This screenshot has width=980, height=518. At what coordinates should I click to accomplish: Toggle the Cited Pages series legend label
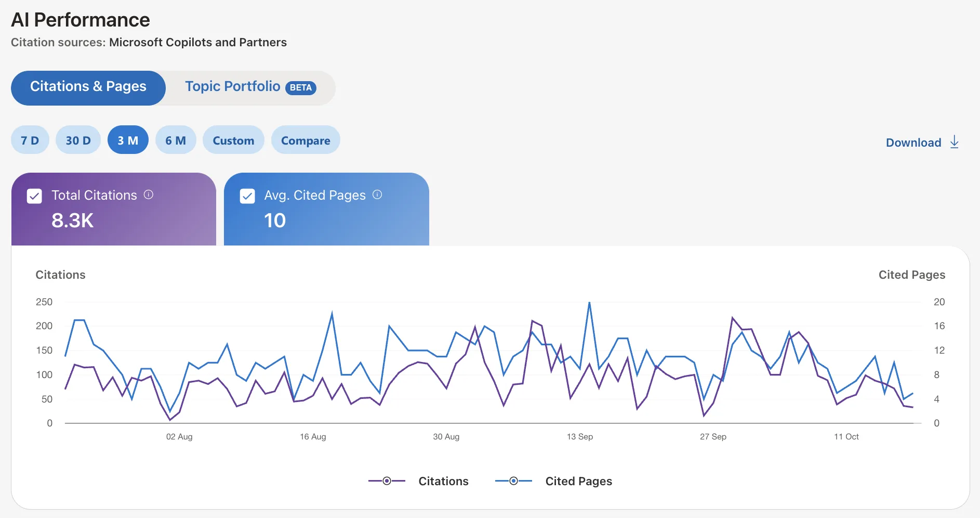[x=579, y=481]
